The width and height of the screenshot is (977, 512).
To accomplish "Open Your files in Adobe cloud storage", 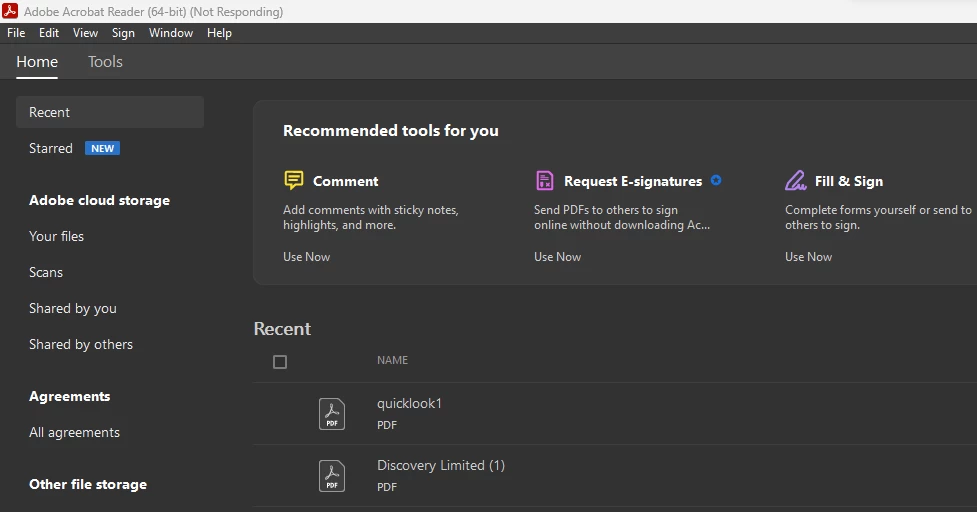I will point(56,236).
